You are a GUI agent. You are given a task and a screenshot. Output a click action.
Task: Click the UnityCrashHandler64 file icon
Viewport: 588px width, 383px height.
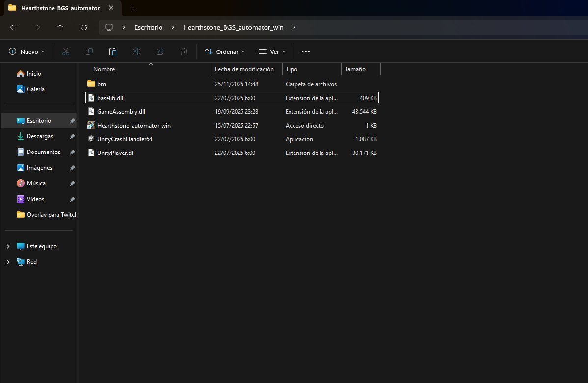(91, 139)
